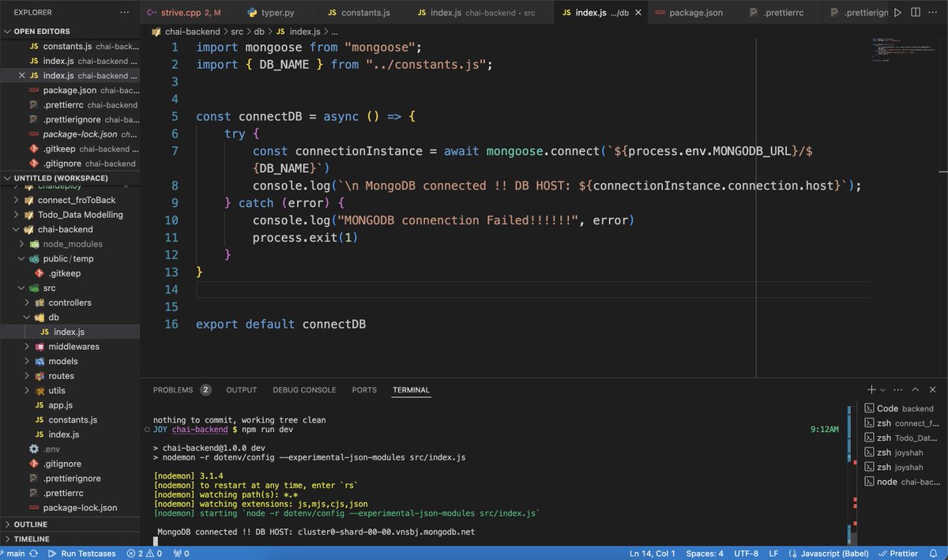
Task: Expand the middlewares folder
Action: point(70,347)
